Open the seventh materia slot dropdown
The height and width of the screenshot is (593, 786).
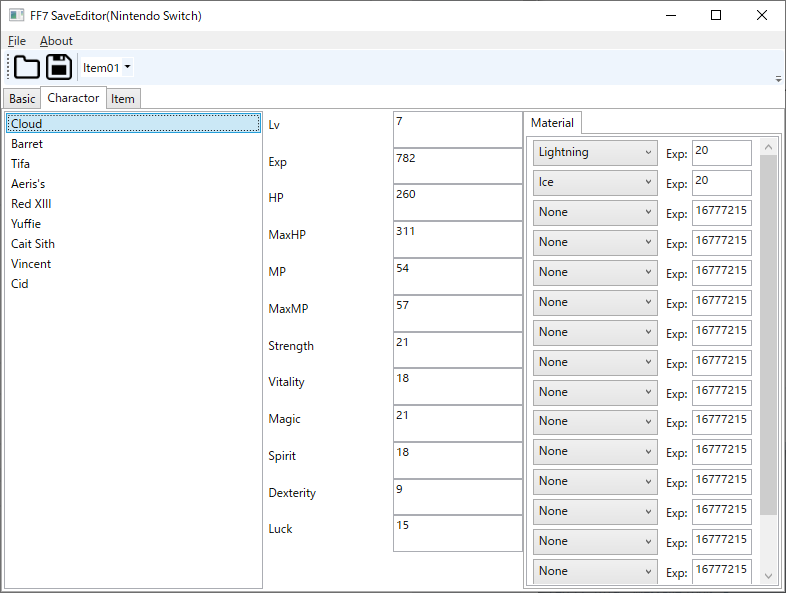tap(595, 333)
